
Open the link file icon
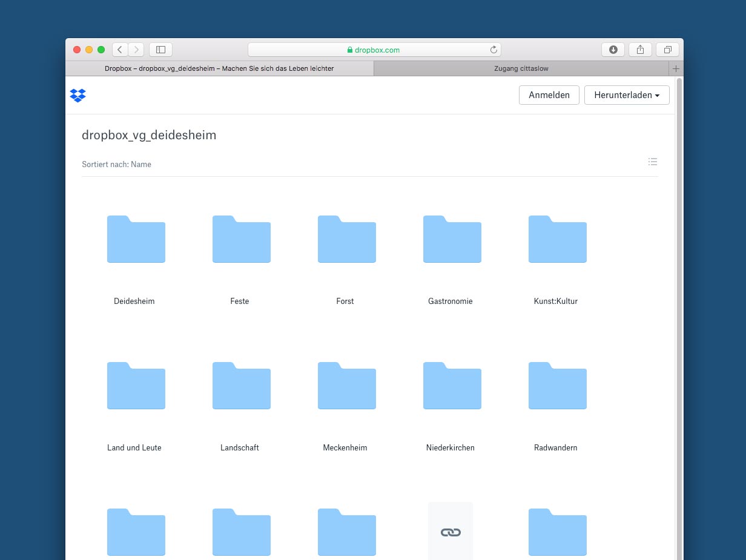(451, 532)
